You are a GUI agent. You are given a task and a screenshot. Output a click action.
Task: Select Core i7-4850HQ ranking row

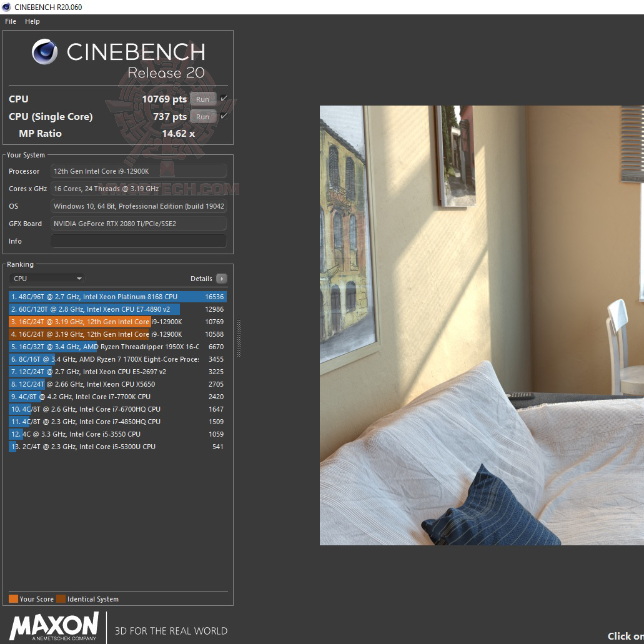click(117, 422)
